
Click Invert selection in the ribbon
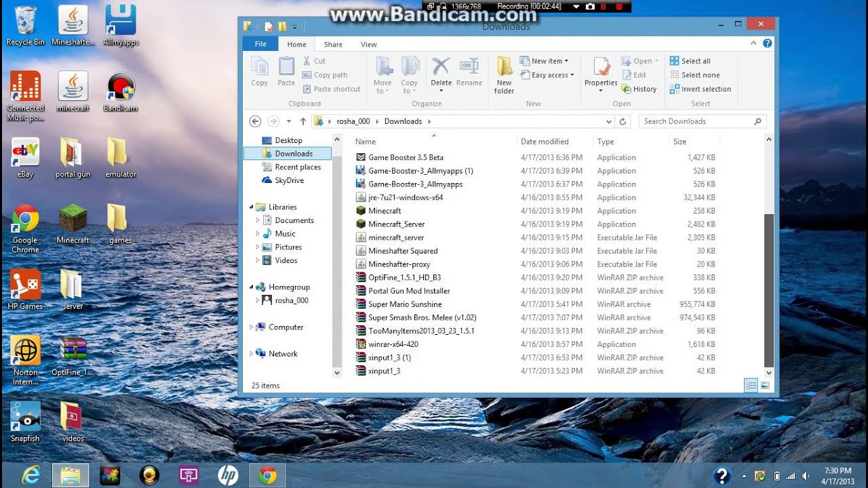click(x=701, y=89)
